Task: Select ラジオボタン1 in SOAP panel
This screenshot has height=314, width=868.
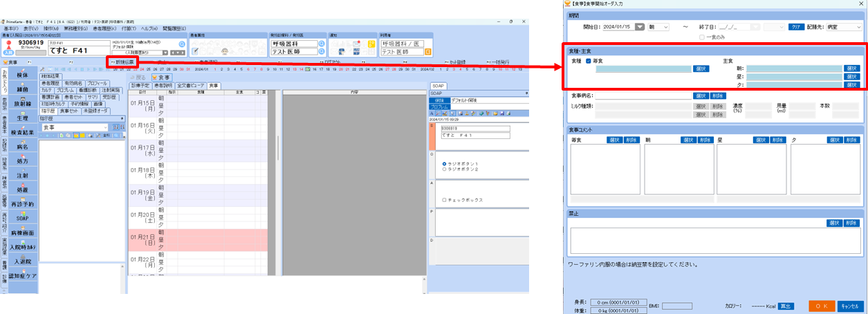Action: coord(445,164)
